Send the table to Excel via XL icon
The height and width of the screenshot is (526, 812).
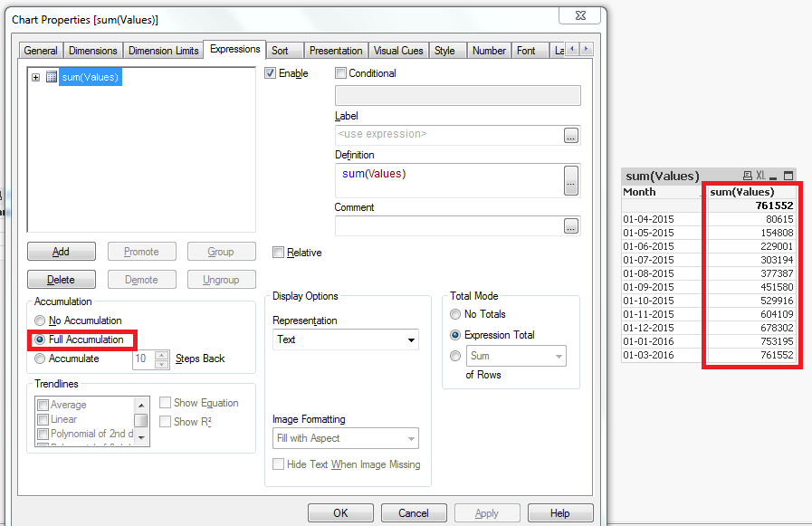pyautogui.click(x=760, y=176)
